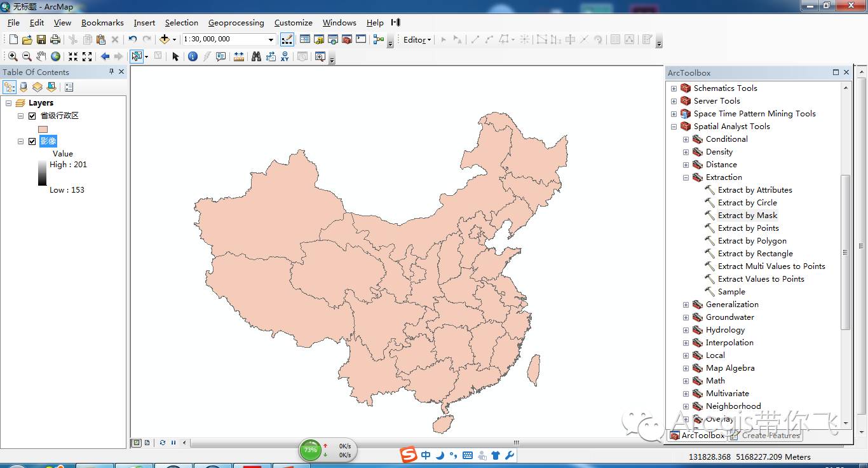Image resolution: width=868 pixels, height=468 pixels.
Task: Click the Add Data button
Action: (165, 39)
